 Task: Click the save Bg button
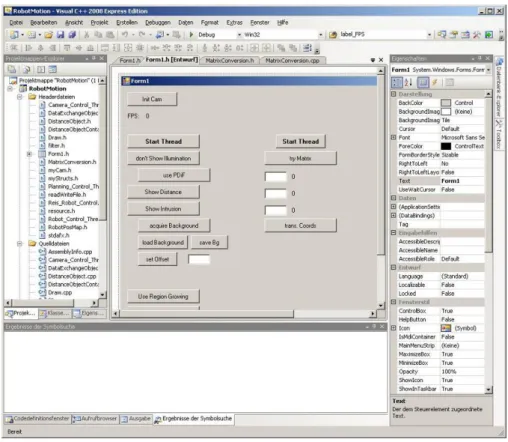[x=209, y=243]
